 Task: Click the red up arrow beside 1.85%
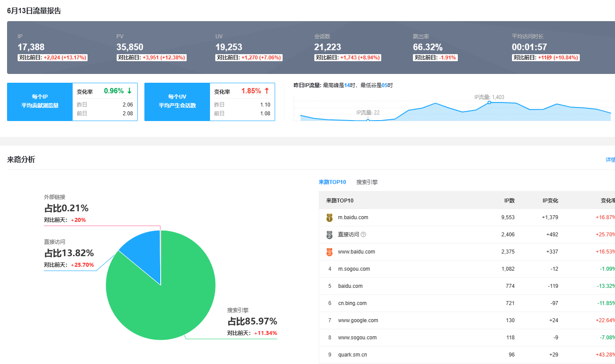(x=266, y=91)
